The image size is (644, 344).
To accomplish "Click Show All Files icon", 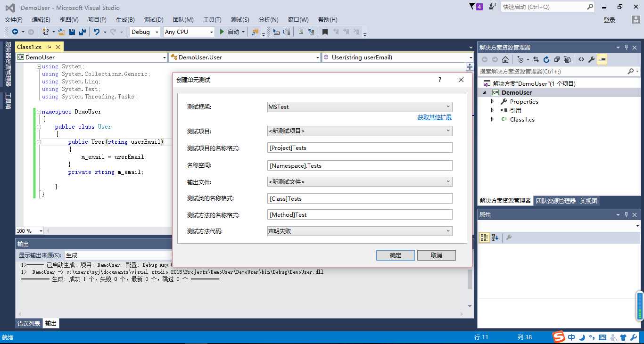I will pos(567,59).
